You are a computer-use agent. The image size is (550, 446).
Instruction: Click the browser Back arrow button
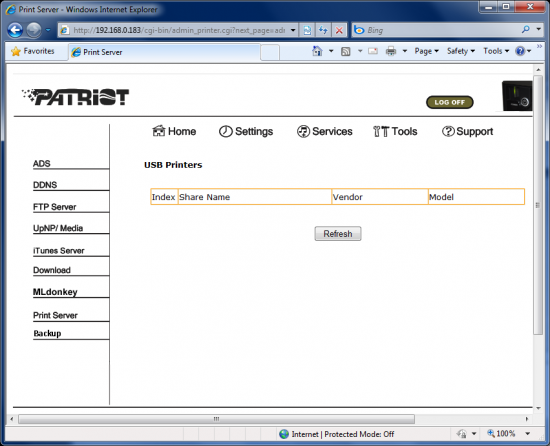click(15, 30)
